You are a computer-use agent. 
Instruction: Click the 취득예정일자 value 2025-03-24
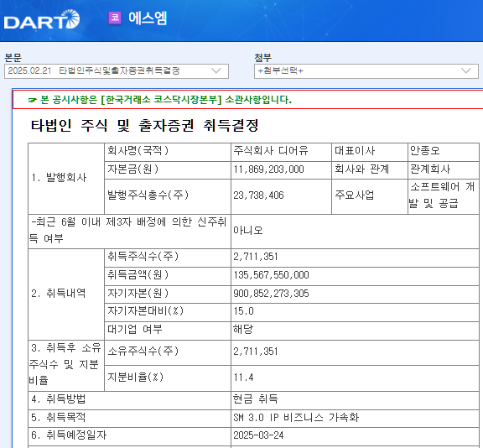pyautogui.click(x=355, y=436)
